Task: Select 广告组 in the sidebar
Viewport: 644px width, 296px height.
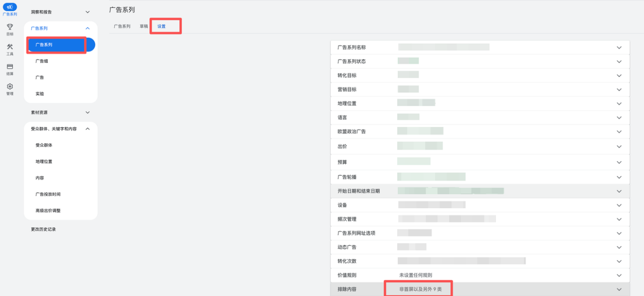Action: pyautogui.click(x=42, y=61)
